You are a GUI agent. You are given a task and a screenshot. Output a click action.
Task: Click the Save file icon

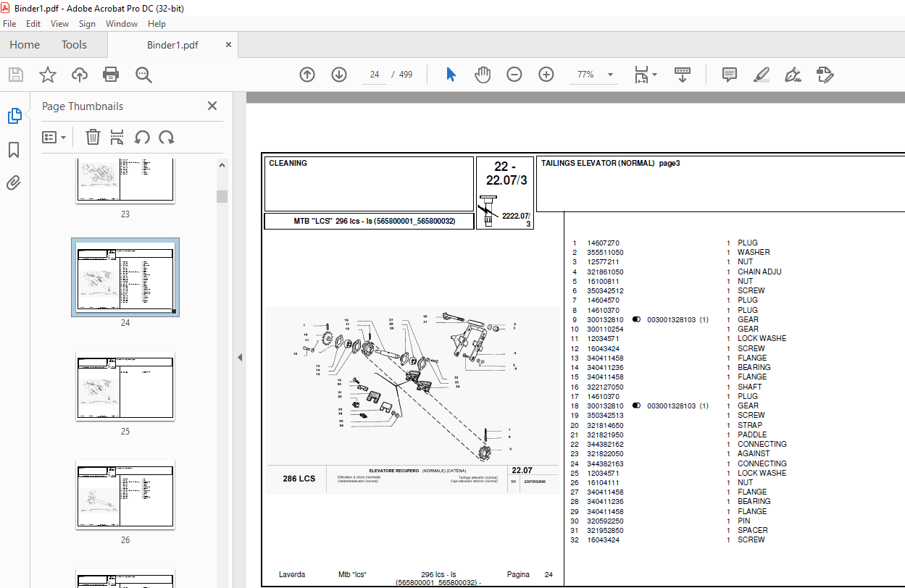click(16, 75)
